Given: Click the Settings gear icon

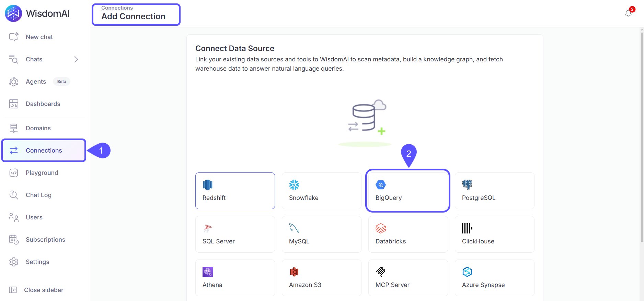Looking at the screenshot, I should (x=14, y=262).
